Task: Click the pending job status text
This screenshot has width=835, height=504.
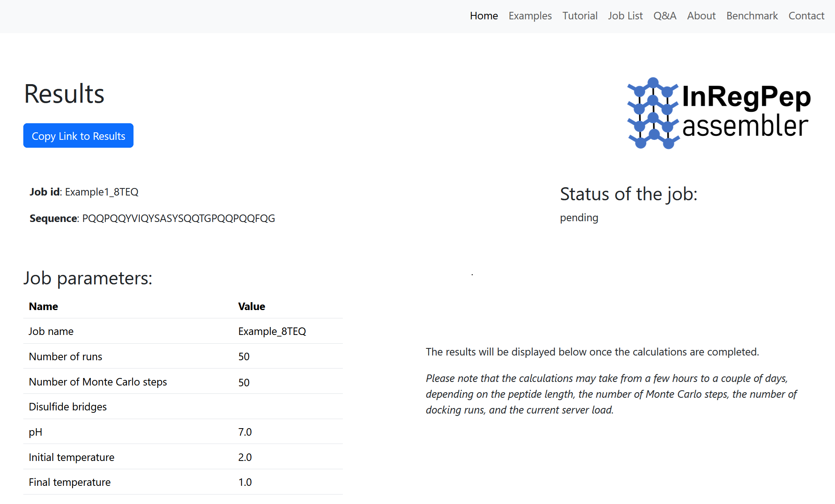Action: point(579,218)
